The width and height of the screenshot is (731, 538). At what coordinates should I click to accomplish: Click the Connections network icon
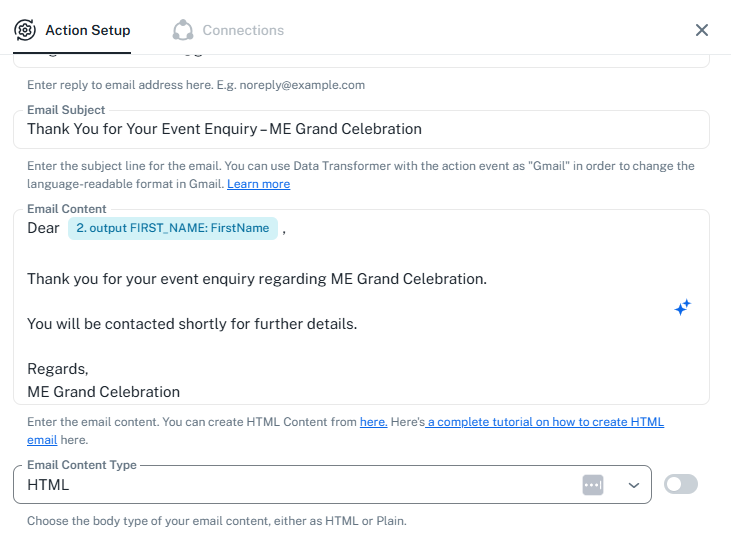tap(182, 30)
